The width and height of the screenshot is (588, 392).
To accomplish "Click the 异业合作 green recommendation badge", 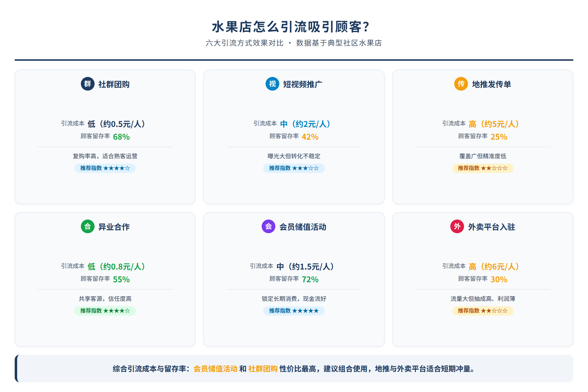I will pyautogui.click(x=105, y=310).
